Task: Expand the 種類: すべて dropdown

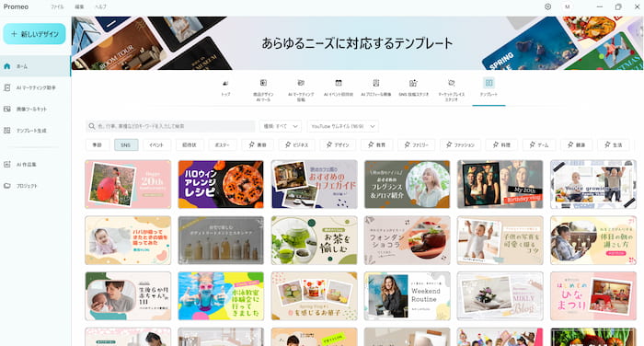Action: (281, 126)
